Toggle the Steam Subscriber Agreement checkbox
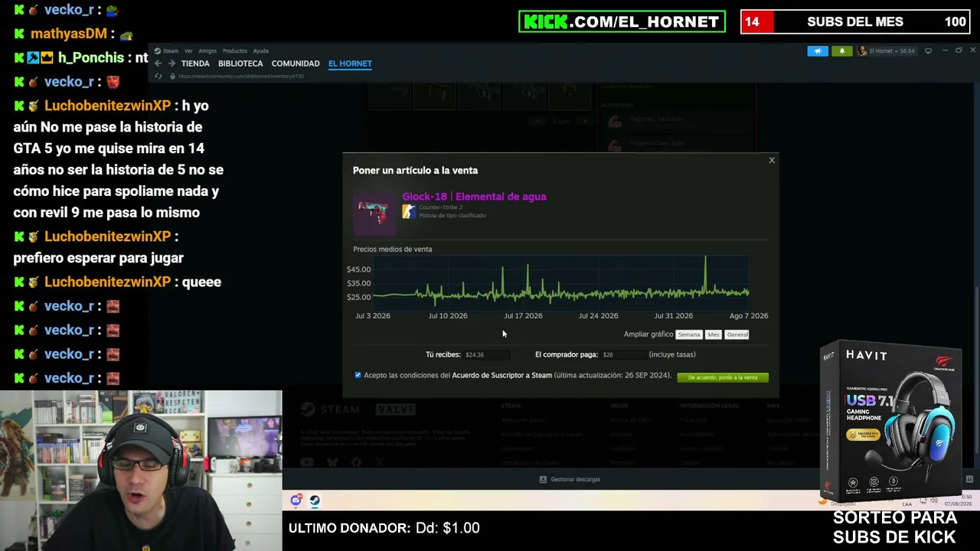 pyautogui.click(x=358, y=375)
